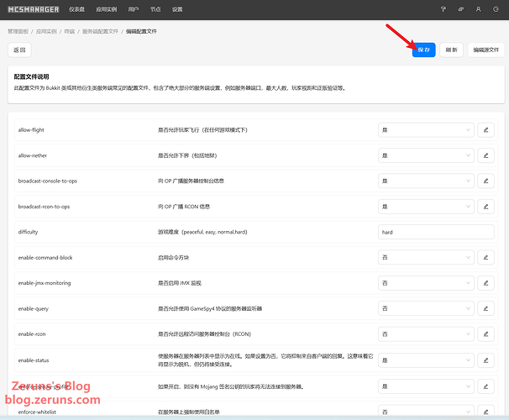Click the enable-command-block setting name

point(45,257)
